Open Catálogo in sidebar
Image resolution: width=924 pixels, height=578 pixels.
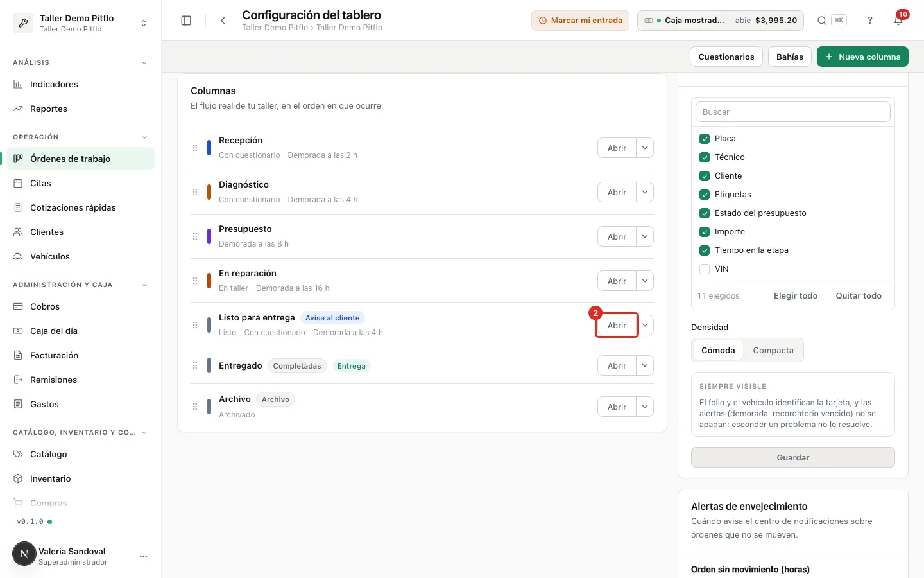80,454
